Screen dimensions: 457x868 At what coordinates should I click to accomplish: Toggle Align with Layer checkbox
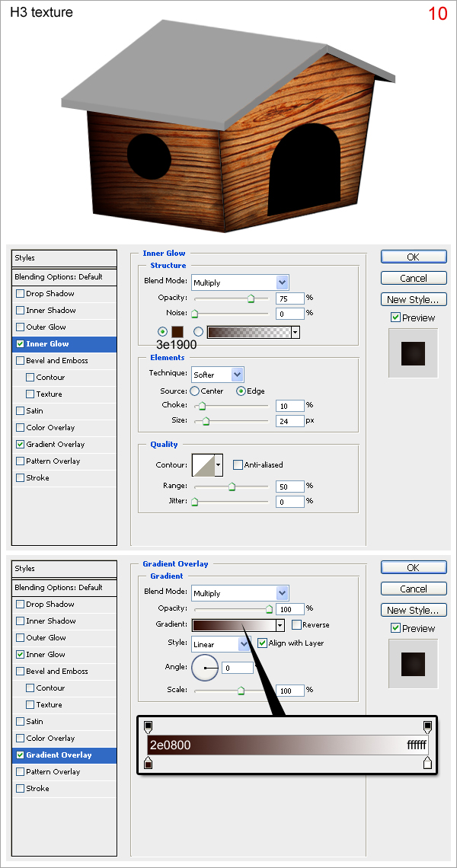[263, 643]
